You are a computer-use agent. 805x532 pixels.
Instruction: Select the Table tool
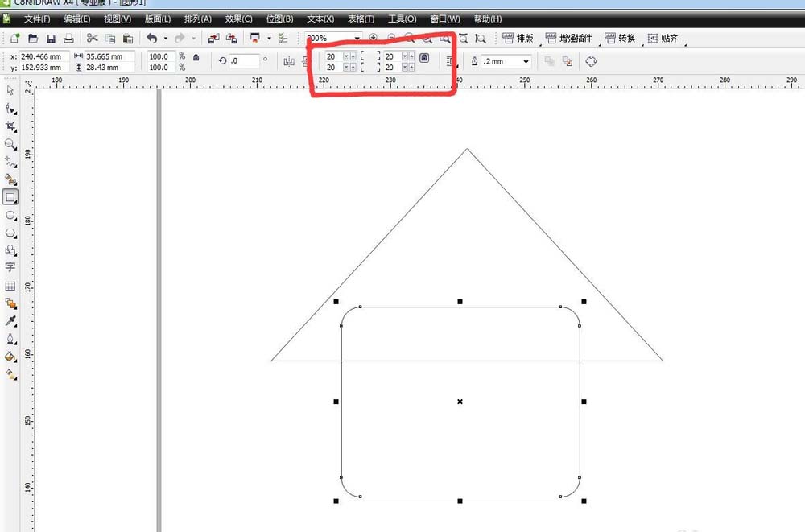10,286
